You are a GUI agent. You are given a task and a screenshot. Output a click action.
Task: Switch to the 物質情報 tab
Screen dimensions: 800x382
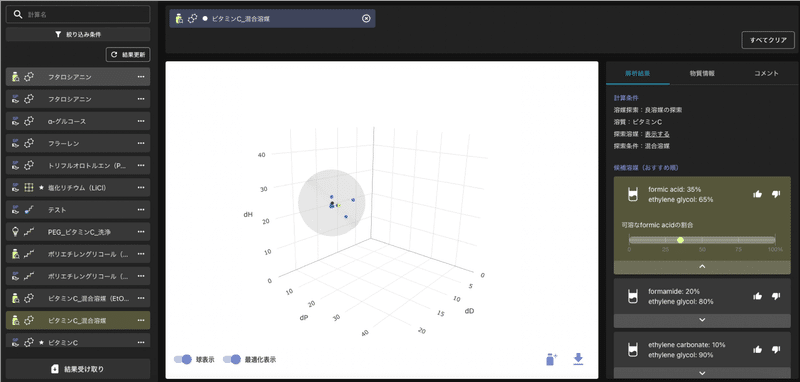pos(702,73)
